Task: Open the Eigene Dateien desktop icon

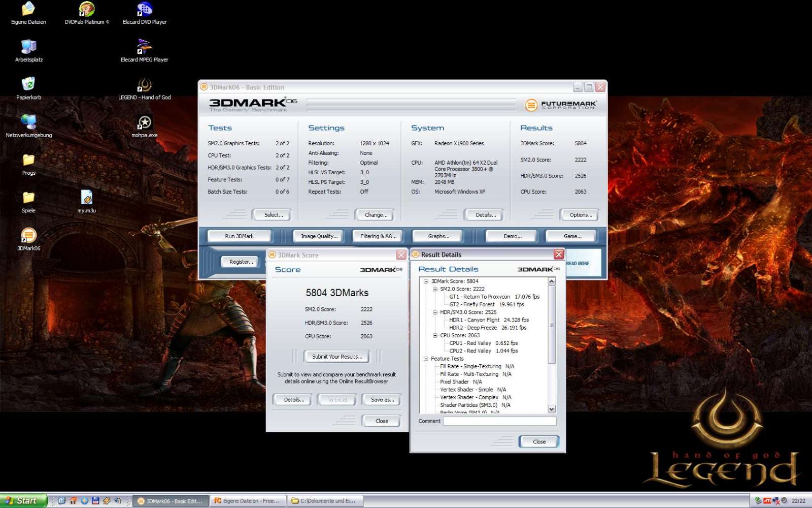Action: point(28,13)
